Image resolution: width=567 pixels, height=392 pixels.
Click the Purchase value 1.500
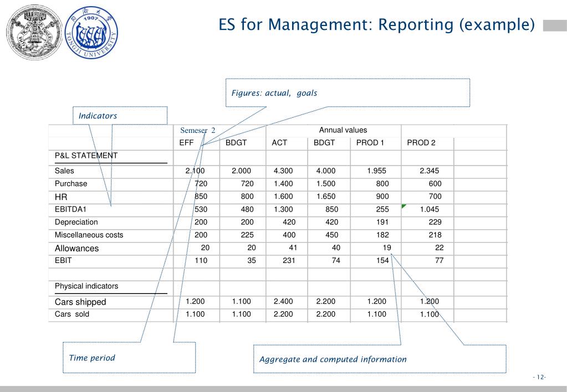(326, 183)
